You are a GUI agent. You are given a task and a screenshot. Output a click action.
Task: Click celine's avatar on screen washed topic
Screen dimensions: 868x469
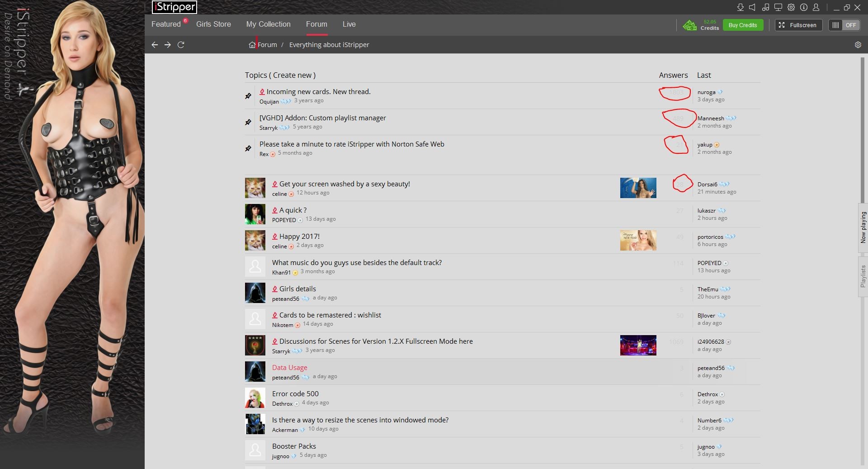coord(255,188)
